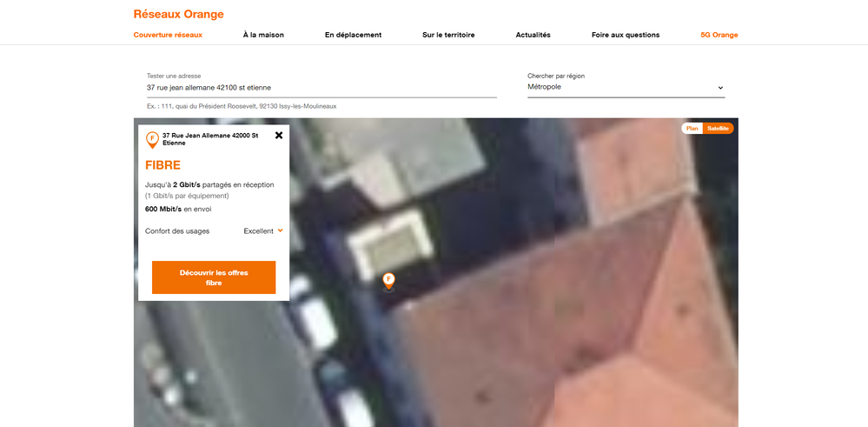Image resolution: width=868 pixels, height=427 pixels.
Task: Open the 5G Orange link
Action: click(719, 35)
